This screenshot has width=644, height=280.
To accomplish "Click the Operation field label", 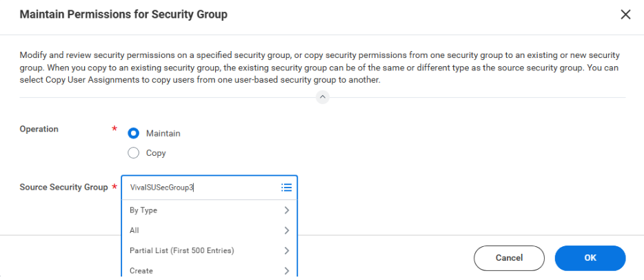I will 39,129.
